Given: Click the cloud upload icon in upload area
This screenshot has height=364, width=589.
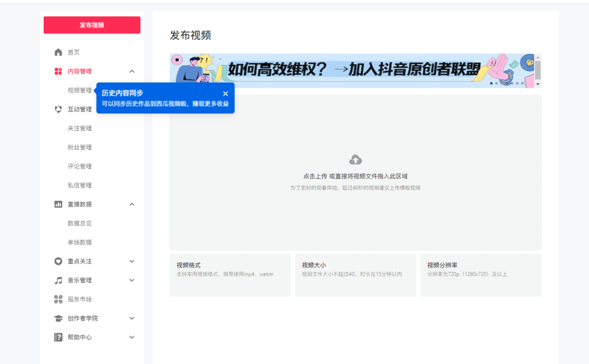Looking at the screenshot, I should click(x=356, y=159).
